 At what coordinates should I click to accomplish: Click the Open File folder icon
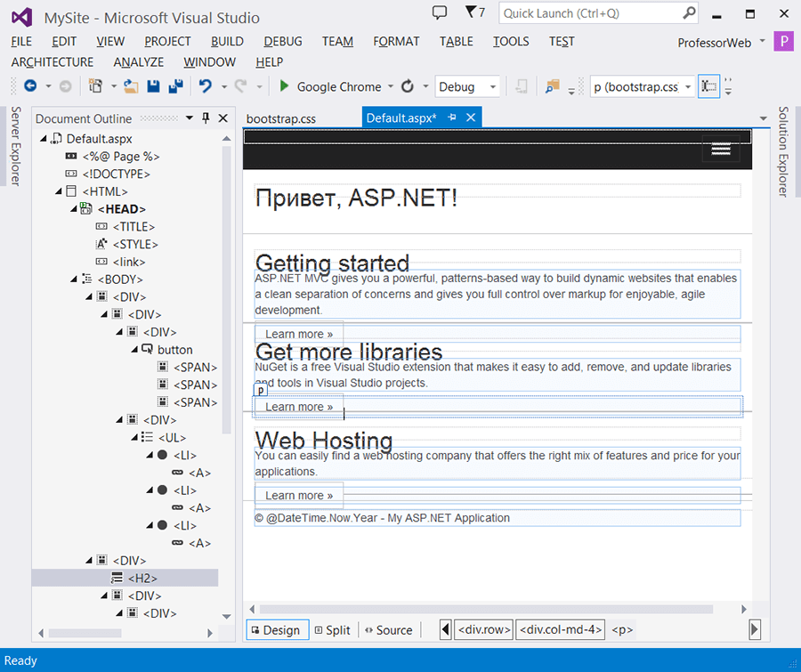coord(131,86)
